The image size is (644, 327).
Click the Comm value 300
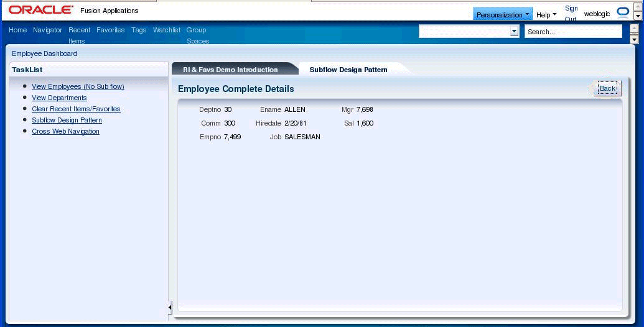(230, 123)
